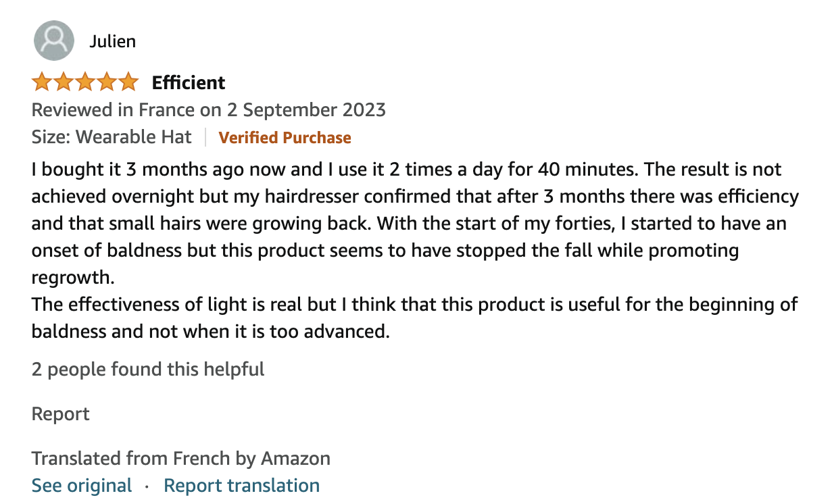This screenshot has width=832, height=504.
Task: Click the 'Verified Purchase' label
Action: pyautogui.click(x=285, y=138)
